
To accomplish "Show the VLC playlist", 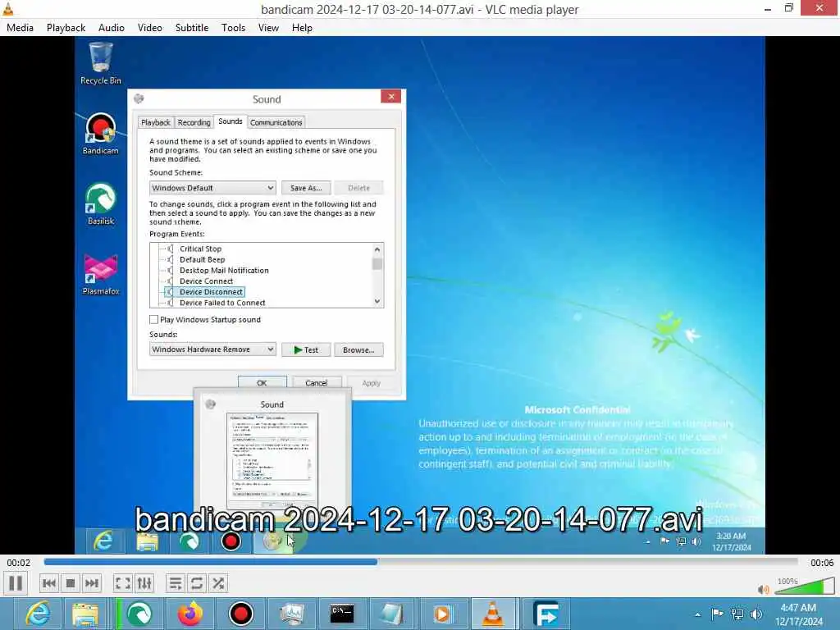I will point(176,583).
